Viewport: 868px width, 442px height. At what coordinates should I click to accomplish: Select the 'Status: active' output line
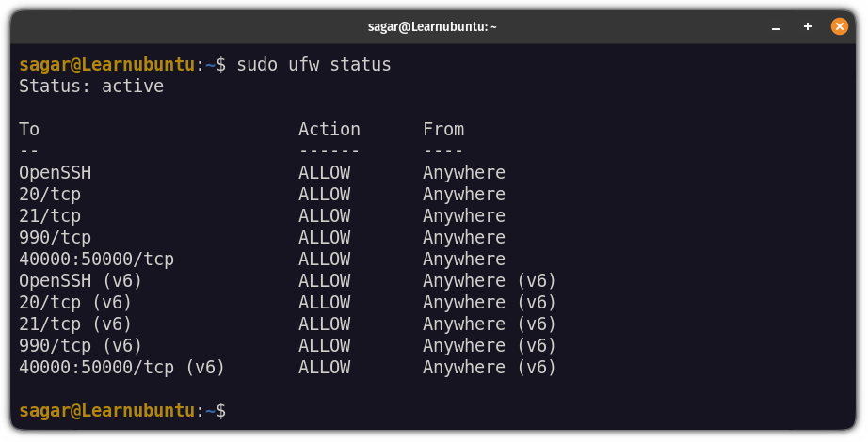(91, 87)
